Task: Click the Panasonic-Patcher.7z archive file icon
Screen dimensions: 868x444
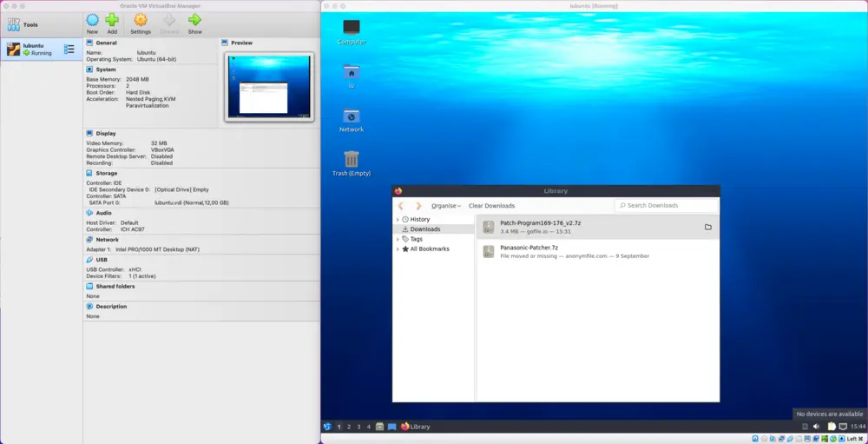Action: point(488,252)
